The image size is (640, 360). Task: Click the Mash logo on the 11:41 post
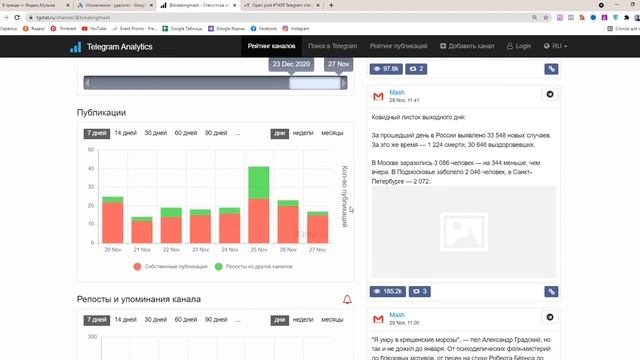(378, 96)
